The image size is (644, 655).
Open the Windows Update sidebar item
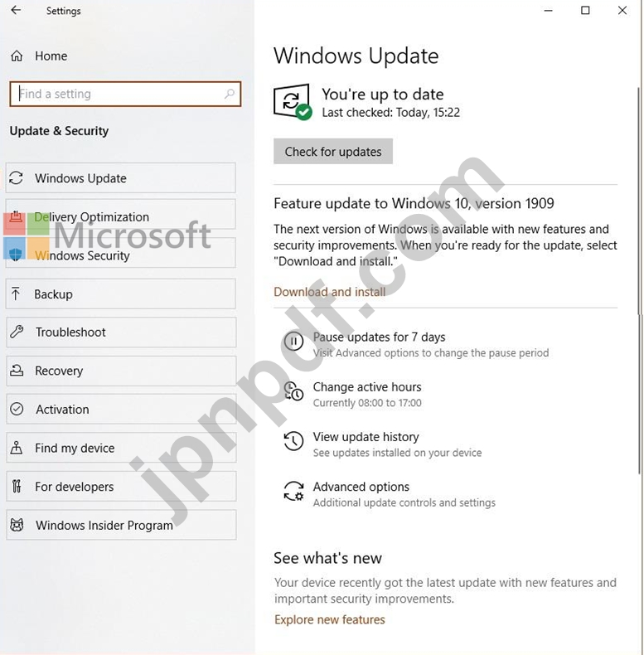click(x=121, y=178)
